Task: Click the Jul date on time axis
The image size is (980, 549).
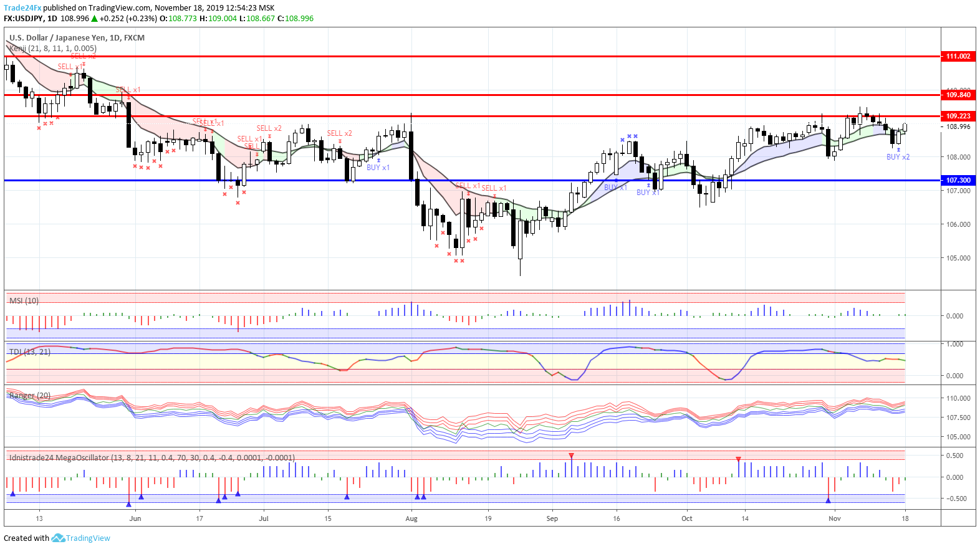Action: click(264, 518)
